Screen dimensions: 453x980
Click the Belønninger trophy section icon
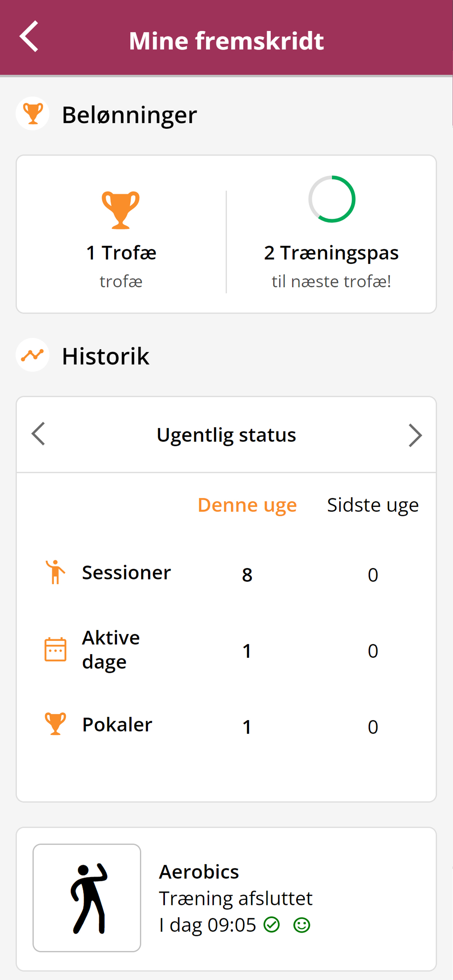coord(33,113)
